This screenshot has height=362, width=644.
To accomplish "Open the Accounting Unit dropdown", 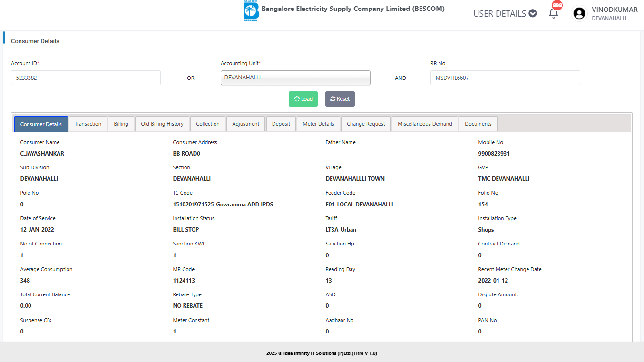I will tap(295, 78).
